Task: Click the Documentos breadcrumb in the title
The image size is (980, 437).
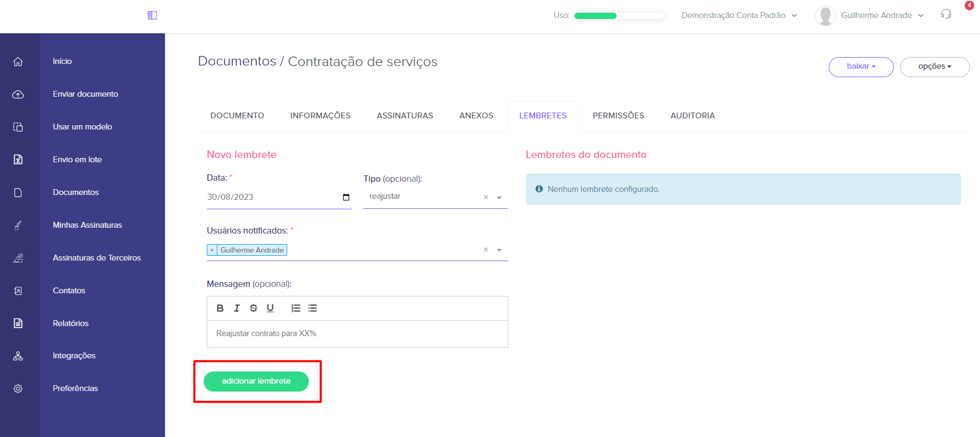Action: (x=237, y=61)
